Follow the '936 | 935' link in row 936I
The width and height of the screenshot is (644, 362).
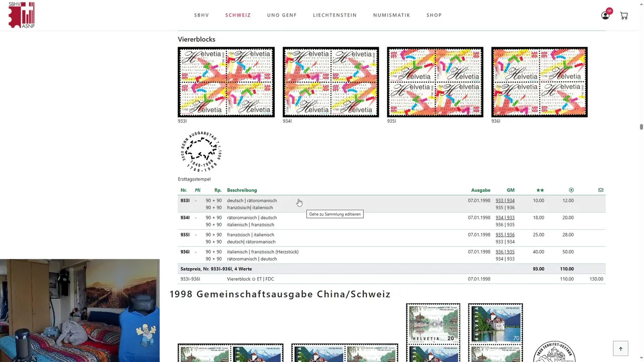[x=505, y=252]
